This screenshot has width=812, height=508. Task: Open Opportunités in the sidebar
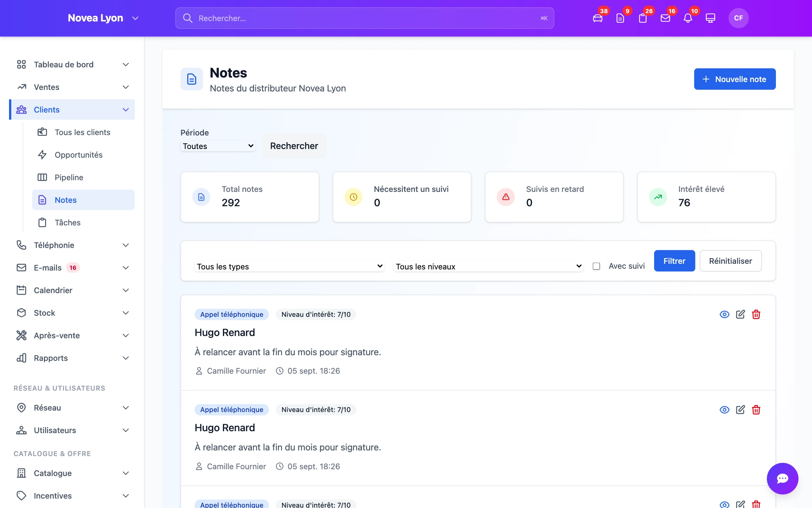[83, 155]
